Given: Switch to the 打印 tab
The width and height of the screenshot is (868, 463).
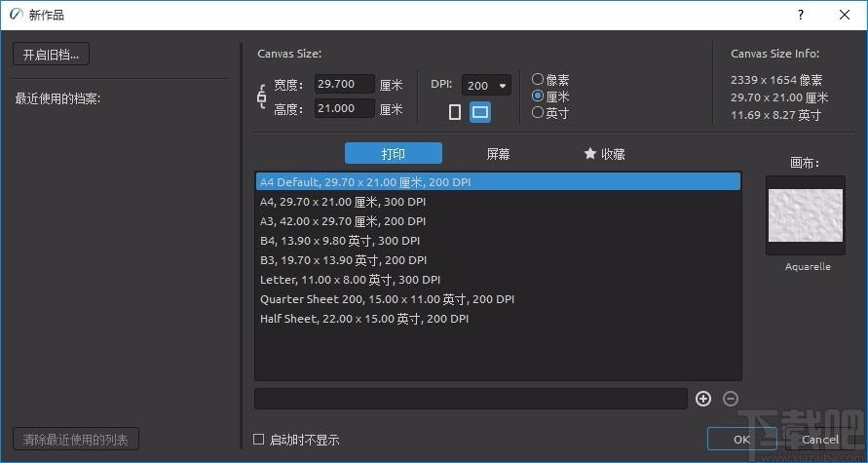Looking at the screenshot, I should (x=394, y=153).
